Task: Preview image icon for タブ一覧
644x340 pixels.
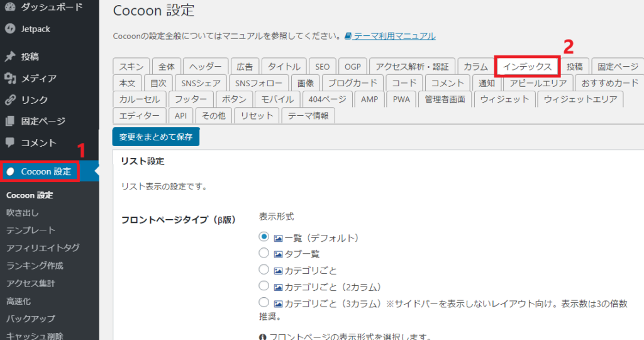Action: tap(278, 254)
